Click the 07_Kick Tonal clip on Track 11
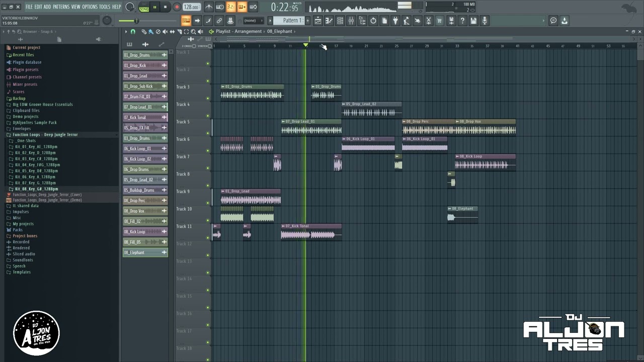This screenshot has width=644, height=362. click(x=311, y=232)
